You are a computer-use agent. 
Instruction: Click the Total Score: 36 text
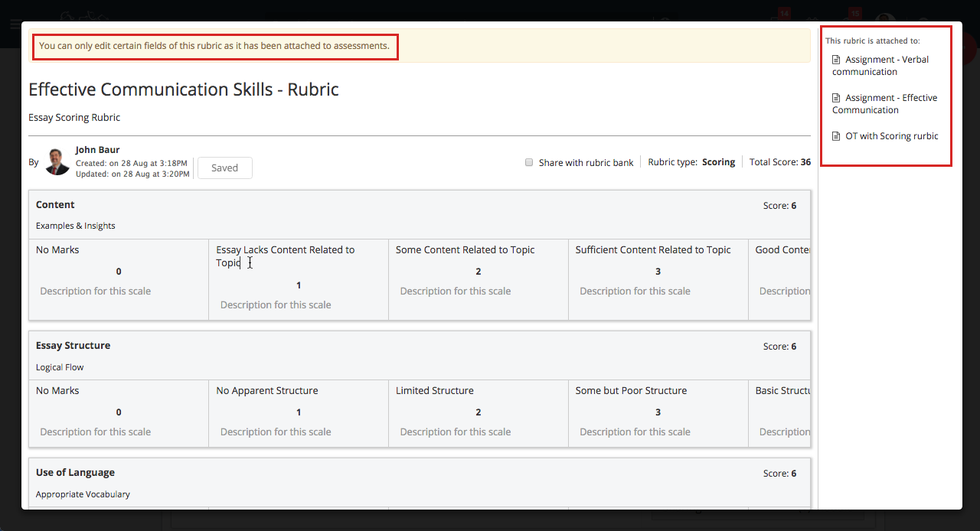pyautogui.click(x=780, y=162)
